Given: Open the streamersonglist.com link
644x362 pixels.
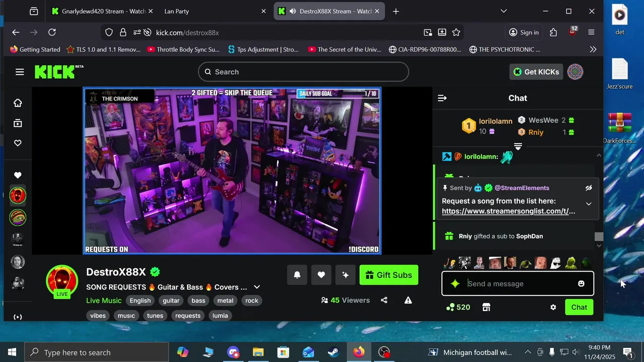Looking at the screenshot, I should 508,211.
